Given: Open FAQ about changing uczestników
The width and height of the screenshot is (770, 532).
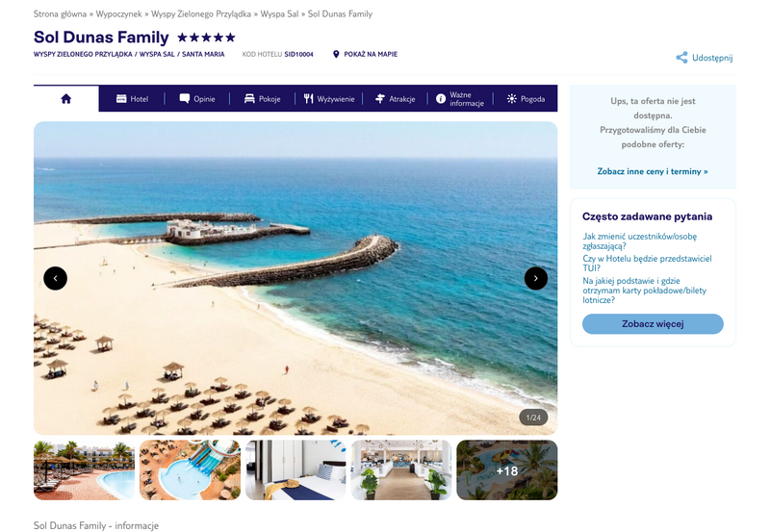Looking at the screenshot, I should click(639, 241).
